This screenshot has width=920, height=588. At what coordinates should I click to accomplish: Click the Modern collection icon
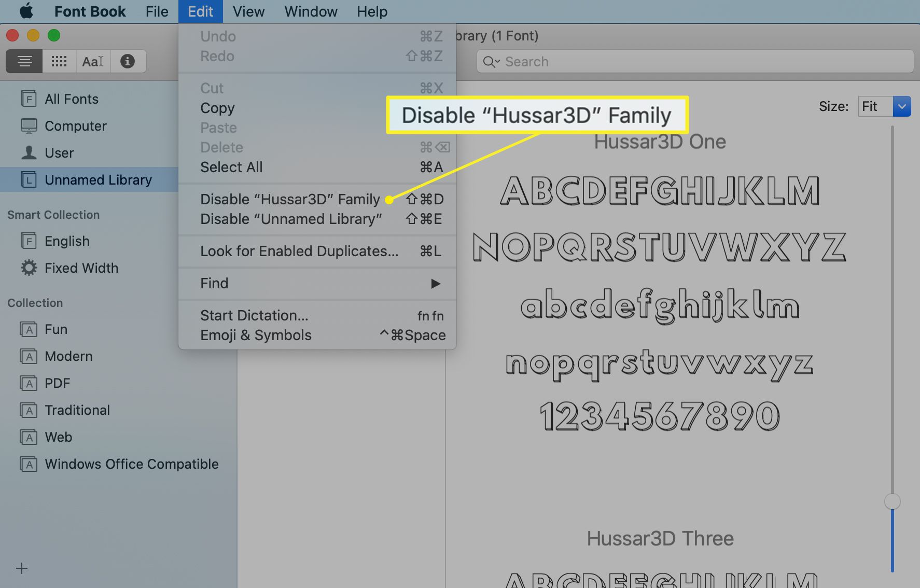(29, 356)
